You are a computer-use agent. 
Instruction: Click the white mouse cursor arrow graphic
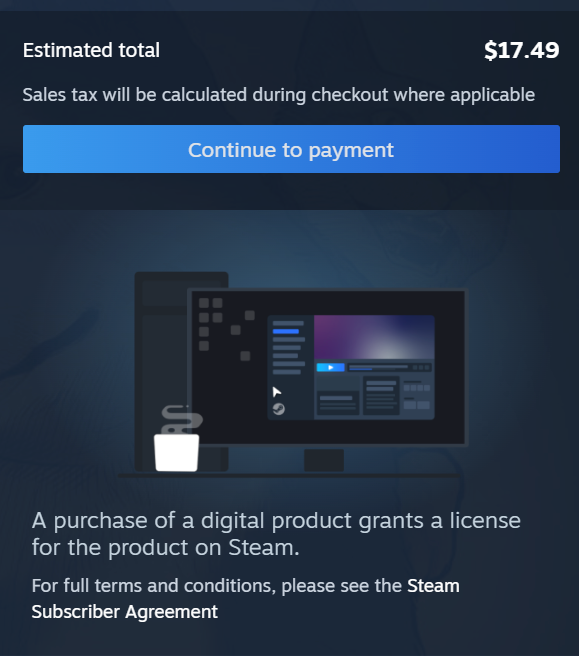(277, 392)
